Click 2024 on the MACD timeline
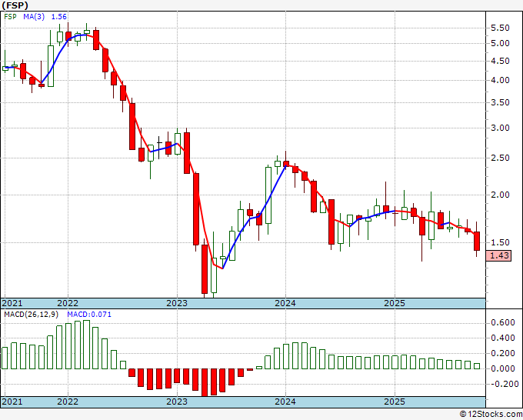523x420 pixels. (x=285, y=402)
